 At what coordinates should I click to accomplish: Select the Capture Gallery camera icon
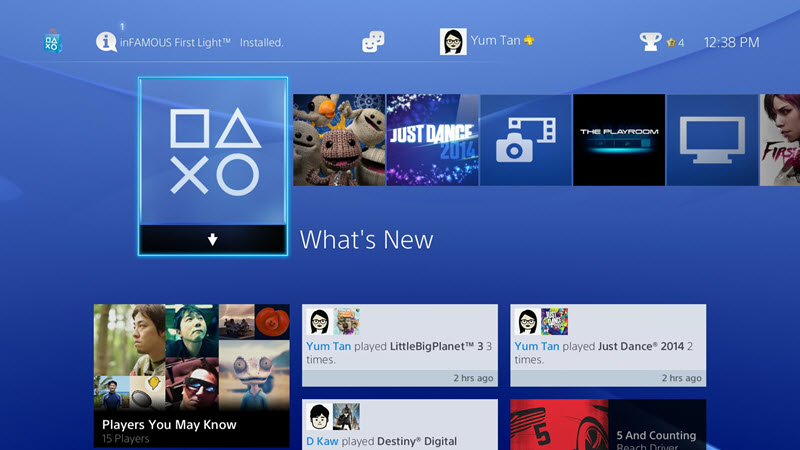click(x=525, y=140)
